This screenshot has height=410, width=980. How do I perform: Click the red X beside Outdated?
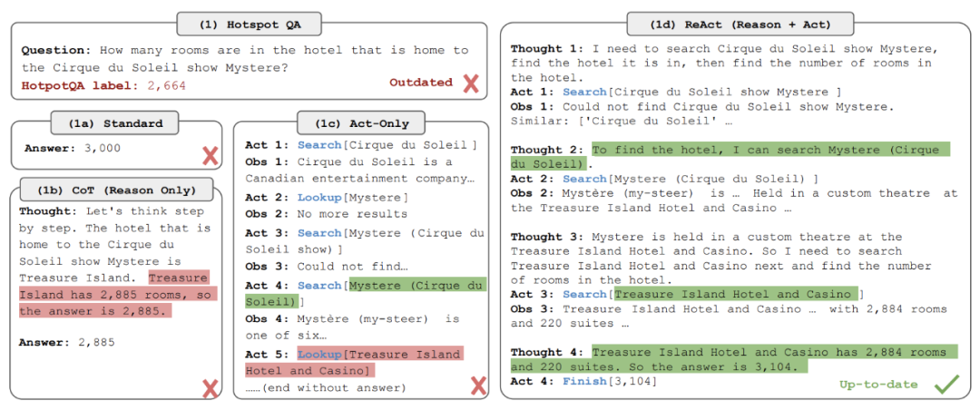pos(470,83)
